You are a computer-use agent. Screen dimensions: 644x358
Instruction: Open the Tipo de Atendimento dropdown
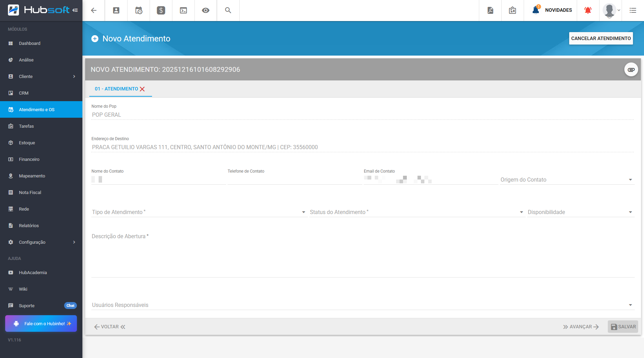point(199,212)
